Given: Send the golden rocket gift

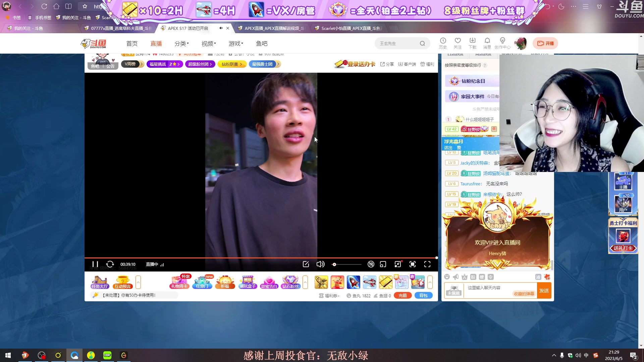Looking at the screenshot, I should 321,282.
